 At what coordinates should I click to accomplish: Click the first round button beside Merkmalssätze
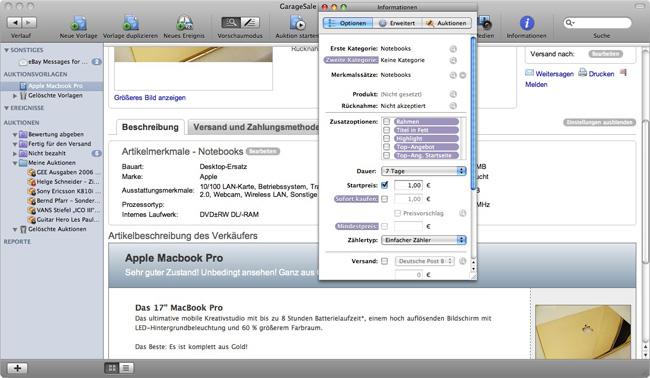(453, 75)
